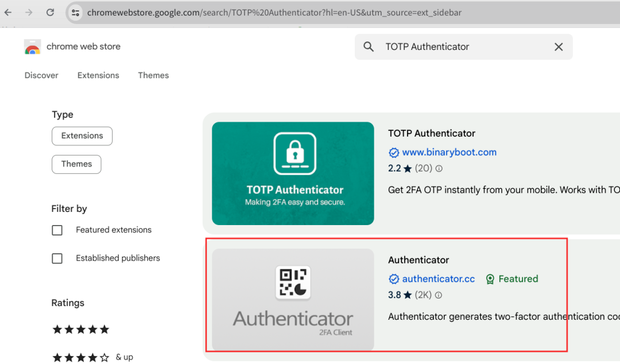Open the Themes tab in navigation
This screenshot has width=620, height=364.
coord(153,75)
